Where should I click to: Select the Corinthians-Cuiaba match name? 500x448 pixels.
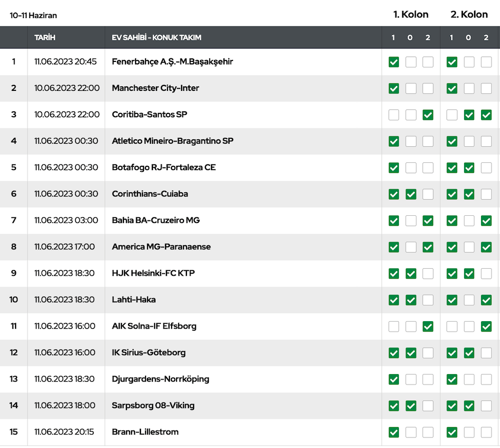tap(150, 194)
